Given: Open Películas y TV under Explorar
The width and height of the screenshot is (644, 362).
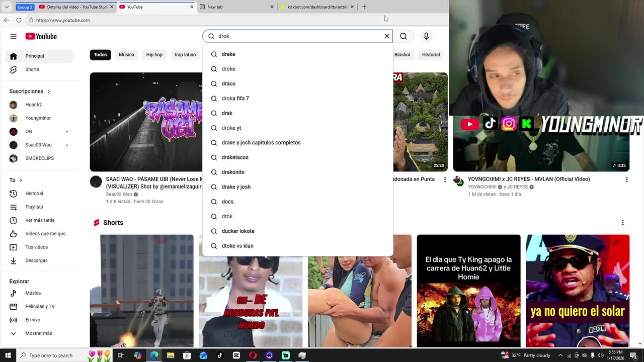Looking at the screenshot, I should [x=40, y=306].
